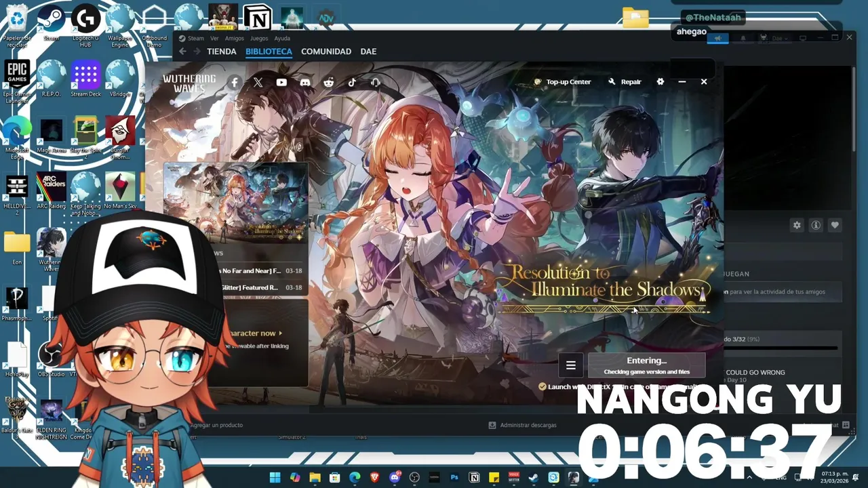Open the Stream Deck desktop shortcut
This screenshot has height=488, width=868.
85,78
